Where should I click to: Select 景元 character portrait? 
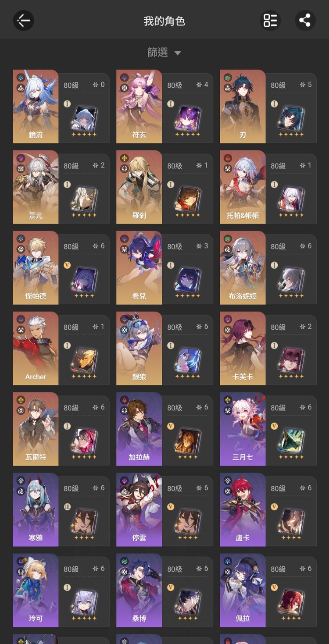pyautogui.click(x=36, y=187)
